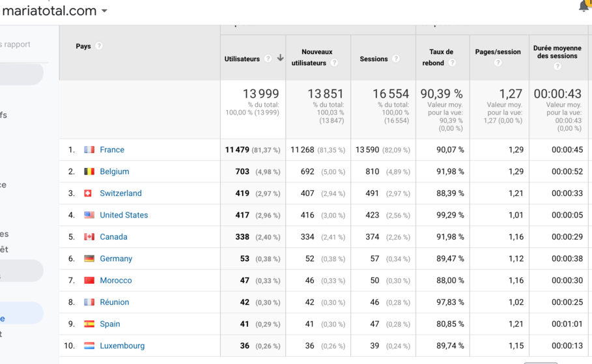Click help icon under Pages/session header
The image size is (592, 364).
click(498, 63)
